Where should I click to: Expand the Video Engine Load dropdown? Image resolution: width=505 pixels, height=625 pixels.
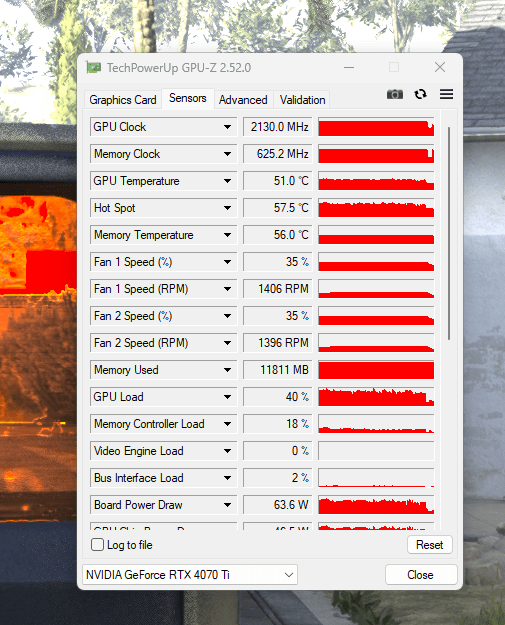[x=227, y=451]
